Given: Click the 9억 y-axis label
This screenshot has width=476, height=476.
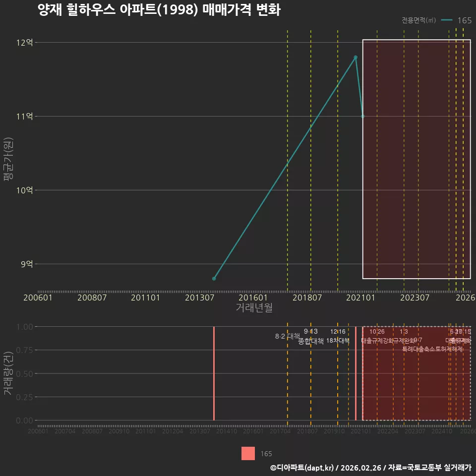Looking at the screenshot, I should 27,264.
